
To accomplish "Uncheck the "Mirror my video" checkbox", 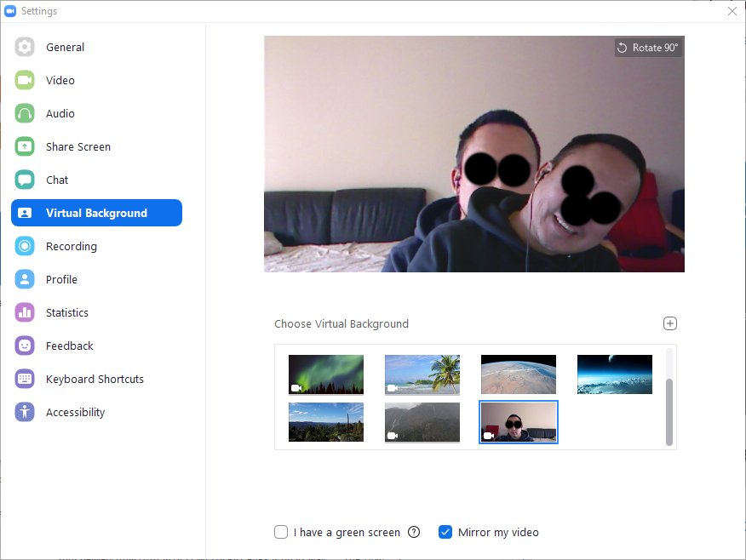I will pos(445,533).
